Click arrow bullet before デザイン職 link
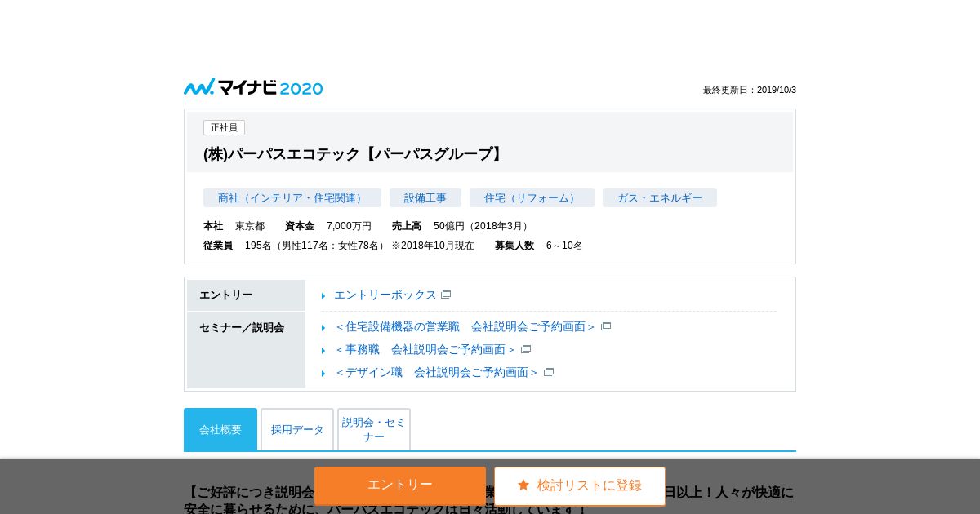The width and height of the screenshot is (980, 514). (x=323, y=374)
